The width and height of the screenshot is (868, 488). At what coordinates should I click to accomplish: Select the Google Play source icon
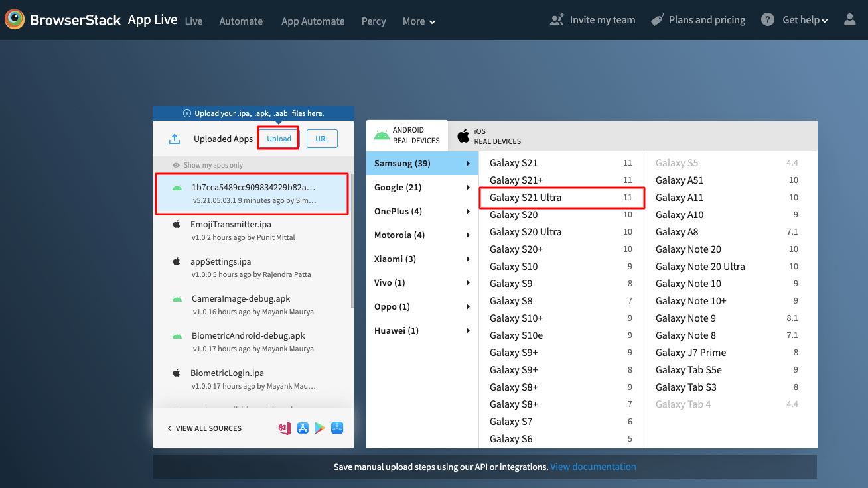click(x=321, y=428)
